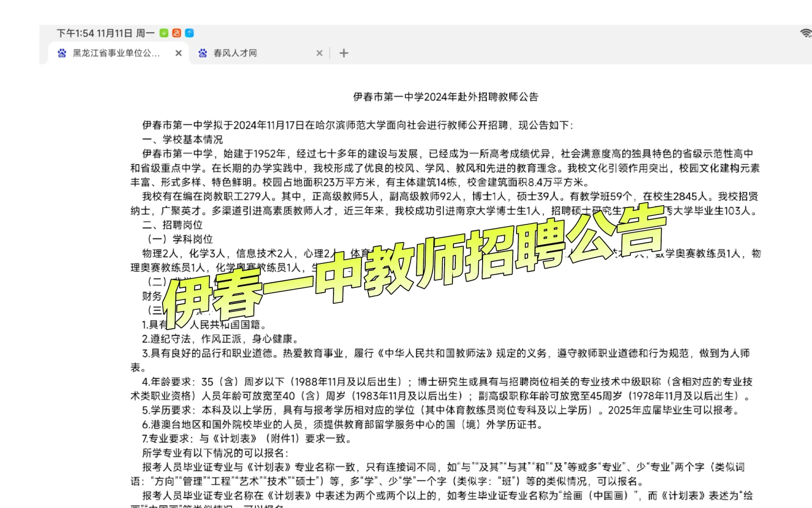Open a new tab with plus button
812x508 pixels.
click(344, 53)
